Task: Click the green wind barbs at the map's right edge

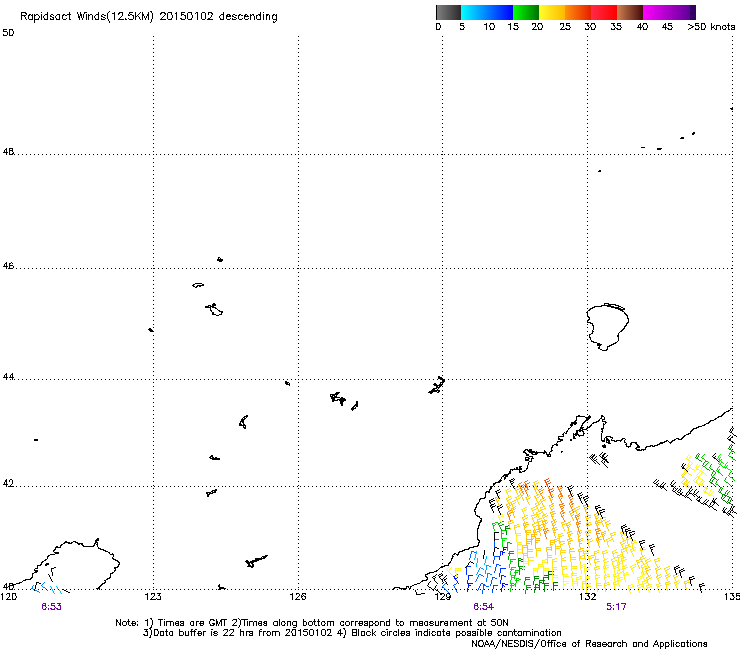Action: (x=717, y=477)
